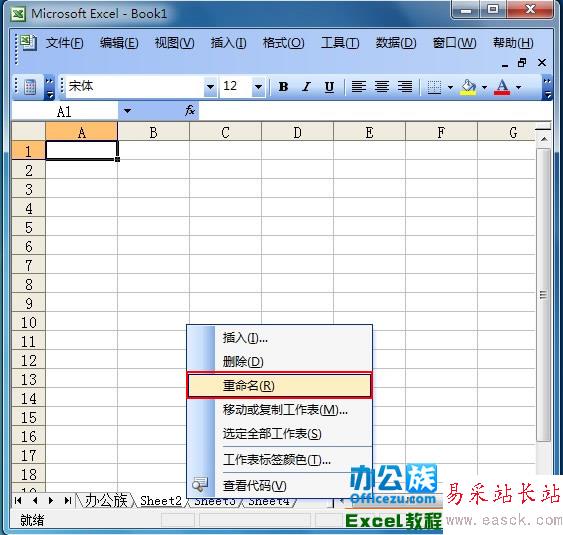Screen dimensions: 563x535
Task: Toggle Underline formatting
Action: click(329, 87)
